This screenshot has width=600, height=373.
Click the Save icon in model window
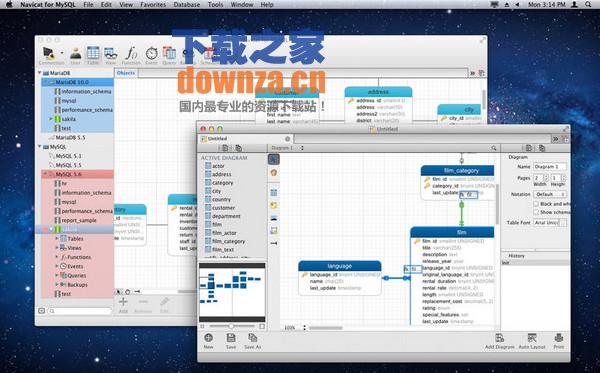231,337
